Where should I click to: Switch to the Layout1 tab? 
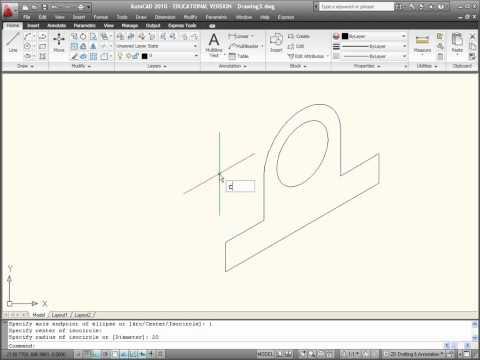click(x=60, y=315)
